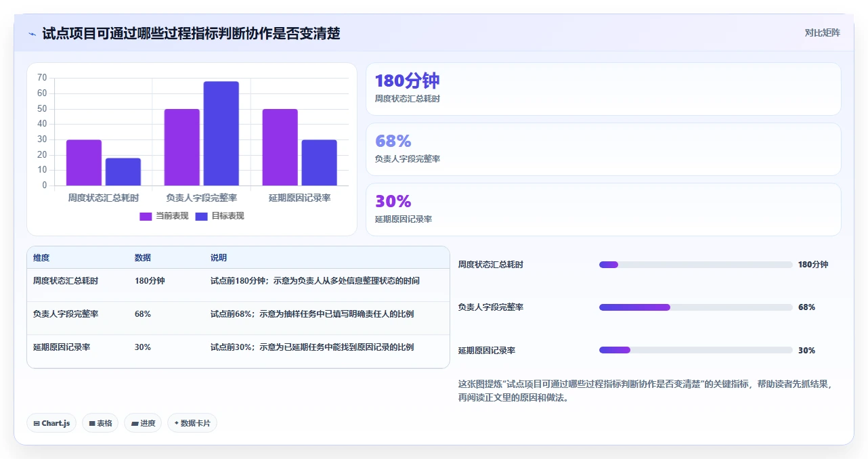Click table value 30%

tap(143, 347)
